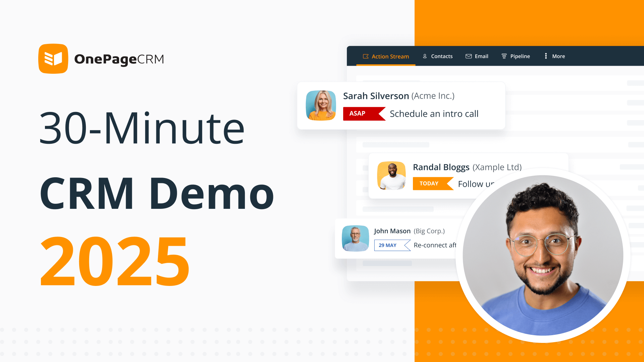Select the Contacts navigation icon
This screenshot has width=644, height=362.
tap(425, 56)
